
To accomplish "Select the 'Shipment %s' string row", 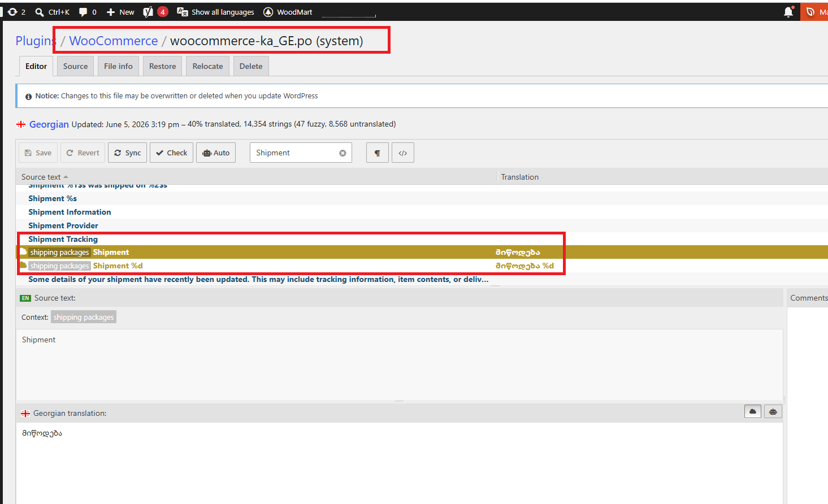I will point(422,198).
